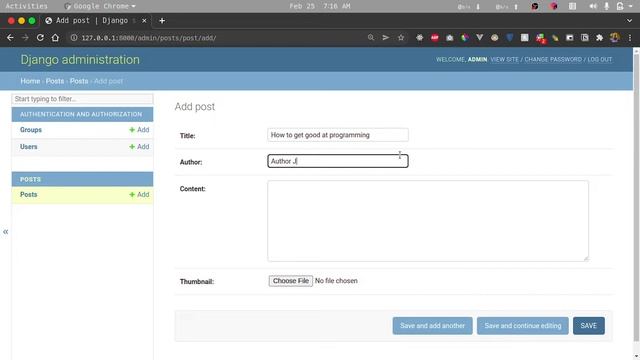Screen dimensions: 640x360
Task: Click CHANGE PASSWORD link
Action: coord(553,60)
